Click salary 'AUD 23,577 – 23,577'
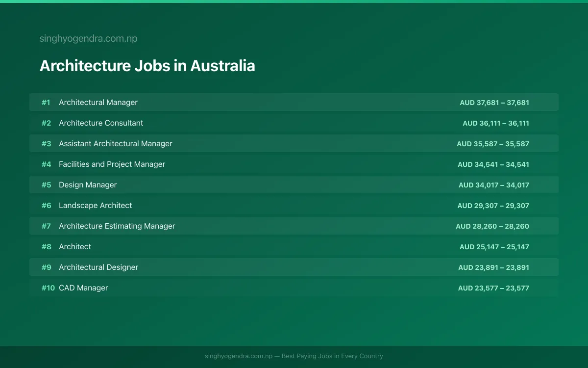This screenshot has height=368, width=588. (x=494, y=288)
